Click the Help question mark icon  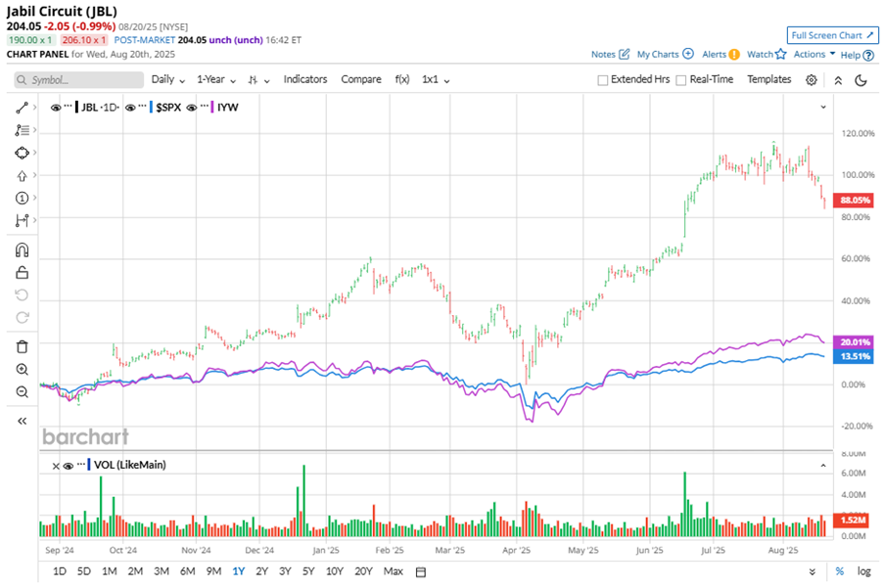point(868,55)
